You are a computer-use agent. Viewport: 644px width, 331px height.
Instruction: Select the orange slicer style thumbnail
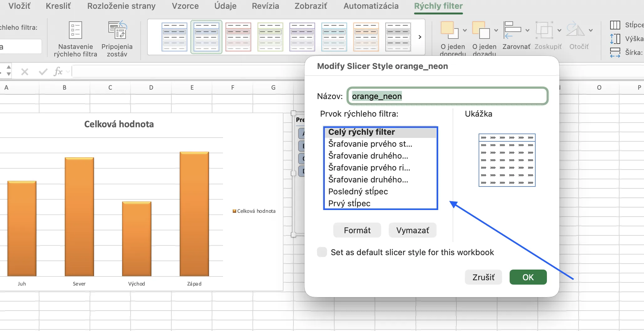366,37
